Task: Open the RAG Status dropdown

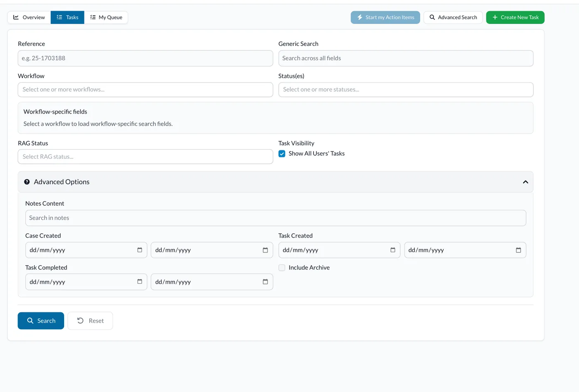Action: pyautogui.click(x=145, y=157)
